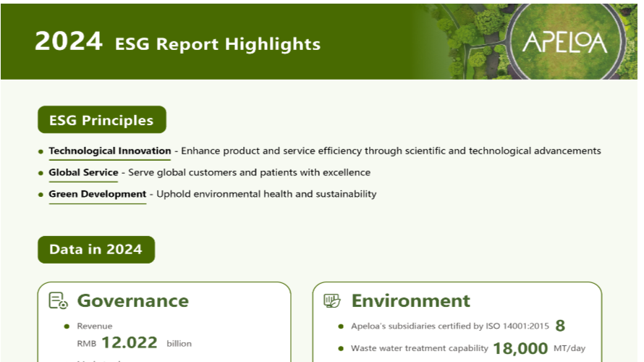
Task: Click the underlined Technological Innovation term
Action: tap(109, 151)
